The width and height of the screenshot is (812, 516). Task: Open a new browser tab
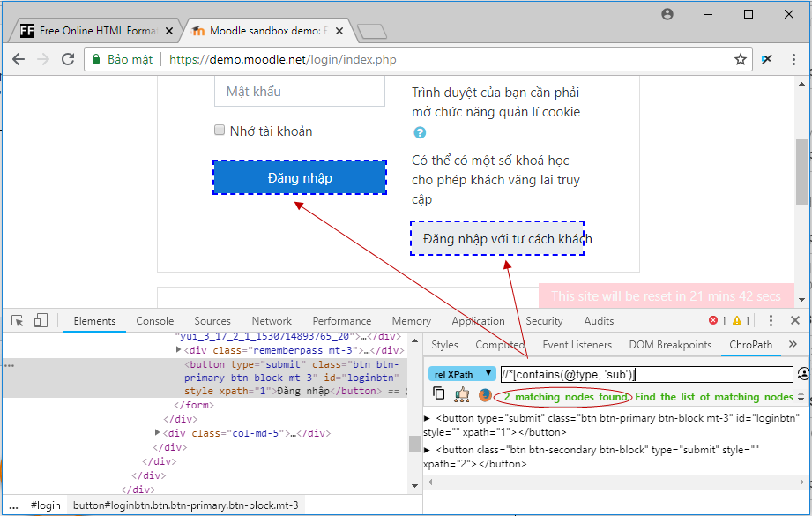pyautogui.click(x=372, y=32)
